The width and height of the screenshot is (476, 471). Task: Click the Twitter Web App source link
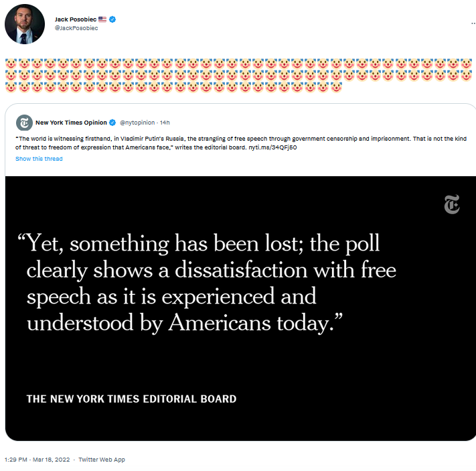(x=102, y=460)
